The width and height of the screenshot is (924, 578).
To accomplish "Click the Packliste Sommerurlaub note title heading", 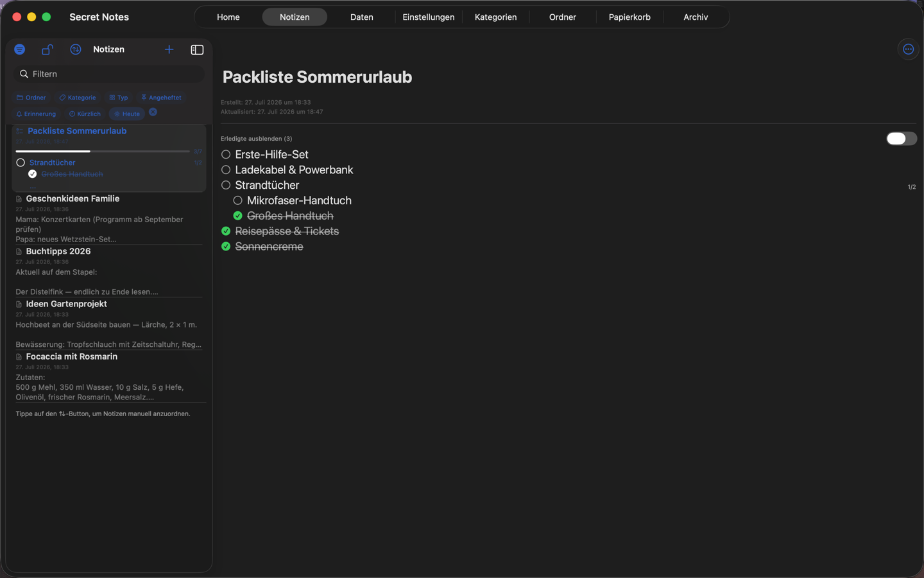I will 317,77.
